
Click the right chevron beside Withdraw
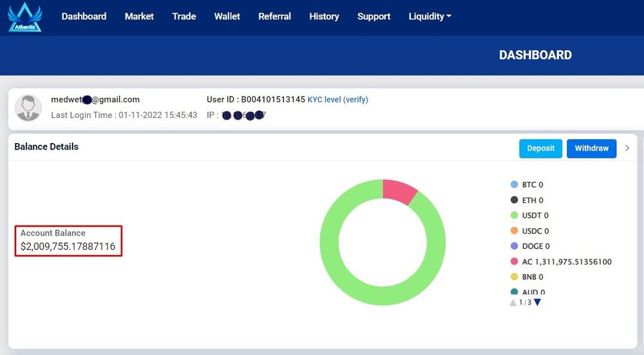pos(627,148)
